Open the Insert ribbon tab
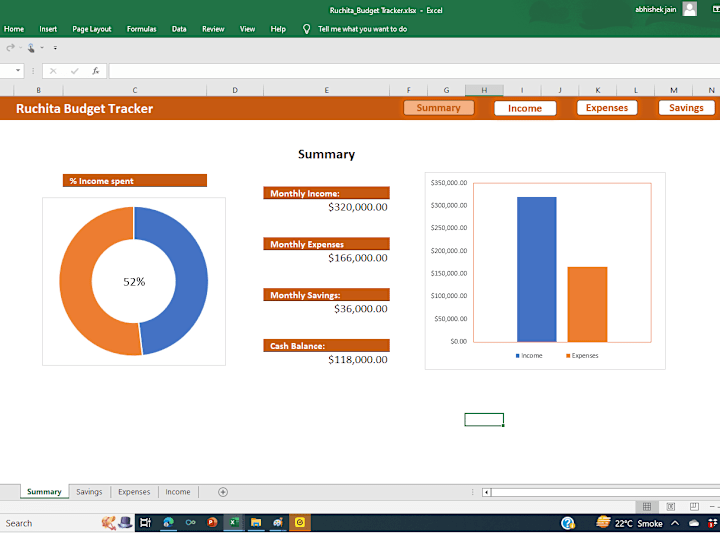The image size is (720, 540). (x=48, y=29)
